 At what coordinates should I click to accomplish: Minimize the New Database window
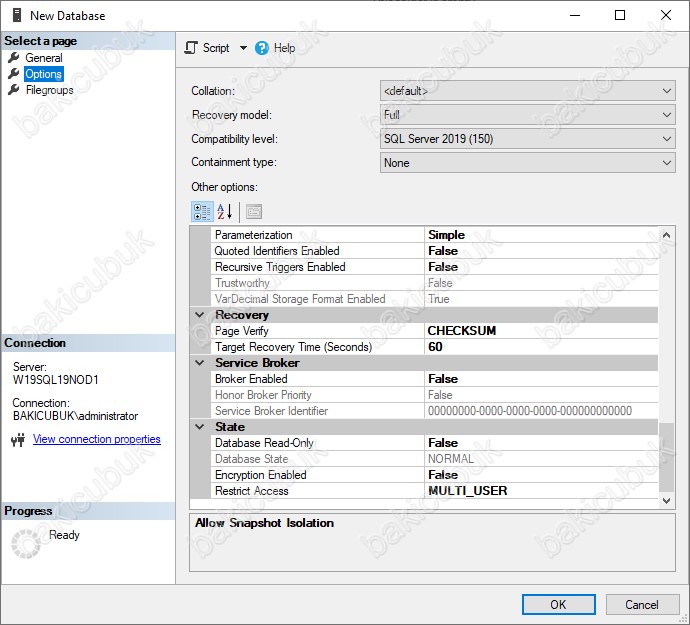click(x=575, y=15)
